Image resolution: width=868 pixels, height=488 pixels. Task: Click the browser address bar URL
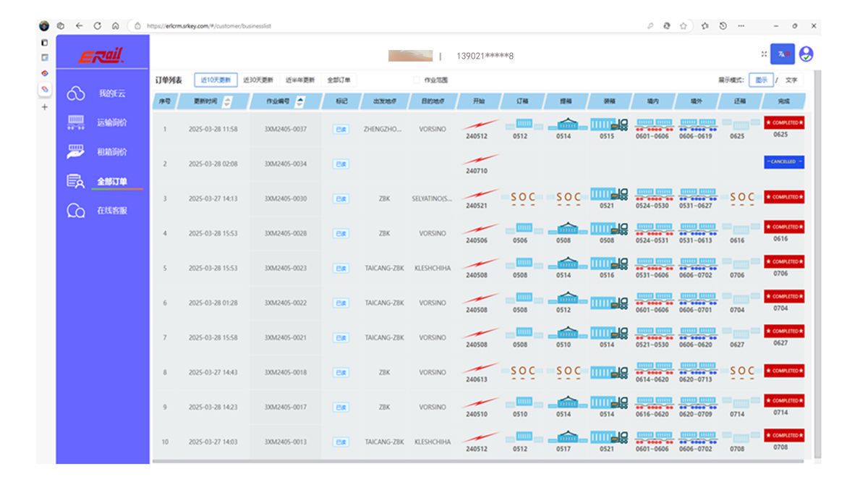210,25
